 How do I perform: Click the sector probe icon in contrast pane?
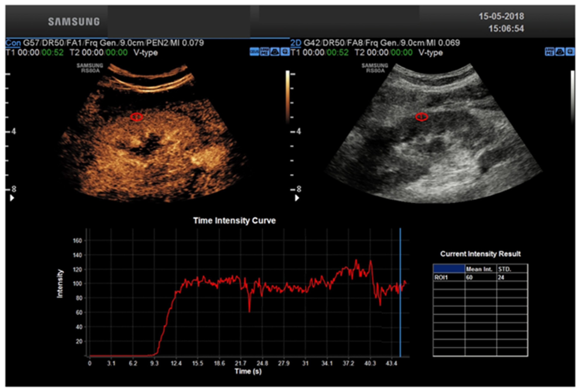(x=275, y=52)
